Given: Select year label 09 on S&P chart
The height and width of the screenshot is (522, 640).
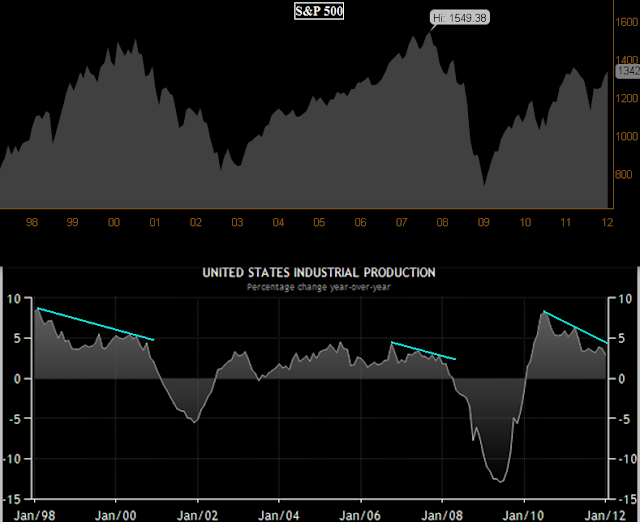Looking at the screenshot, I should (x=484, y=222).
